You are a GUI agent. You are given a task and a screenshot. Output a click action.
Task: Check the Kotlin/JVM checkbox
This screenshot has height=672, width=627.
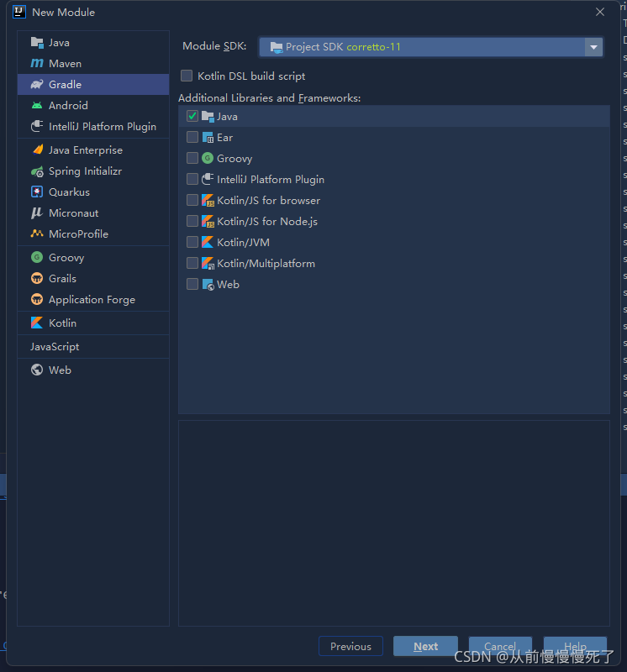(192, 242)
